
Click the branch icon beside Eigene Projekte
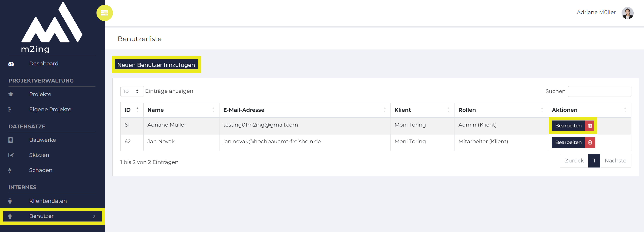(x=10, y=109)
